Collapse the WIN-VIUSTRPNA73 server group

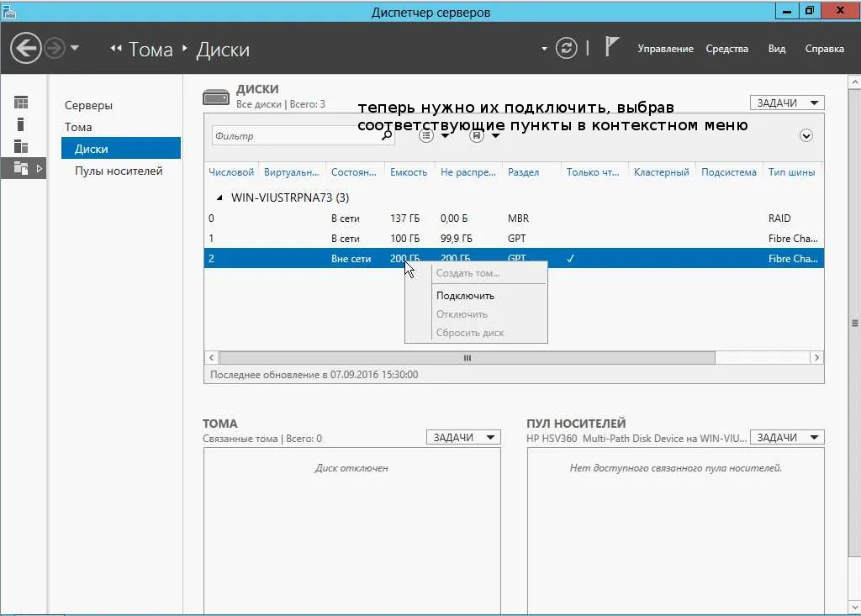[219, 197]
